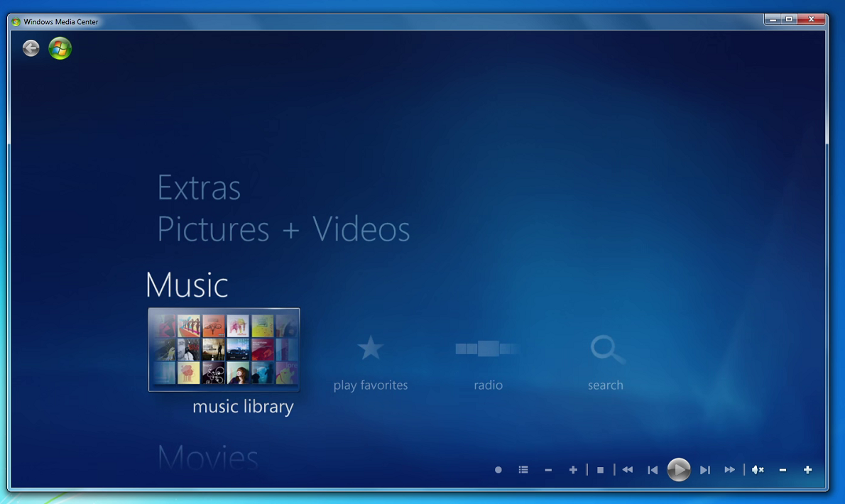Navigate to Extras

(199, 187)
